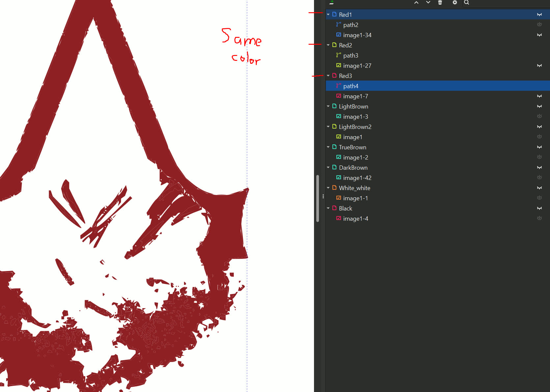Click the Red2 layer page icon

(334, 45)
